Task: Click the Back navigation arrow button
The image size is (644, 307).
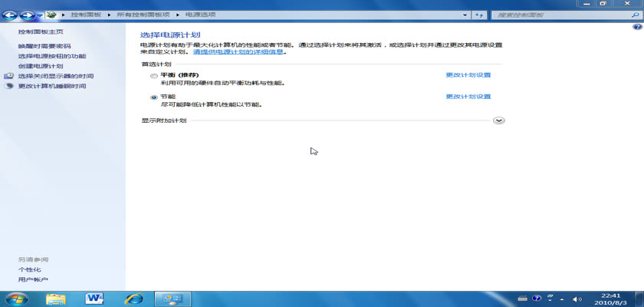Action: 10,15
